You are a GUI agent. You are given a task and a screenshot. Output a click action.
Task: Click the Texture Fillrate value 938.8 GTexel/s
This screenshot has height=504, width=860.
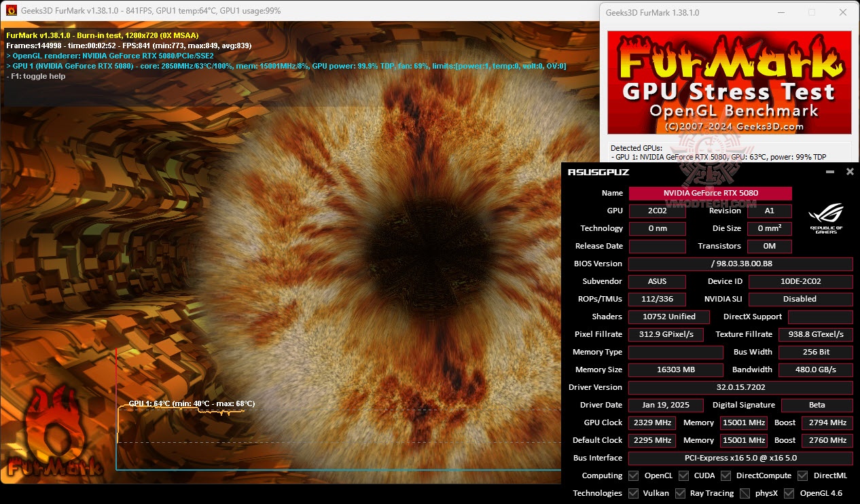pyautogui.click(x=815, y=334)
